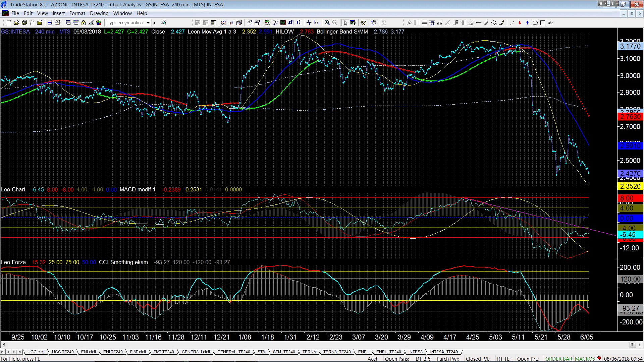This screenshot has width=644, height=362.
Task: Click the go arrow beside symbol box
Action: click(155, 23)
